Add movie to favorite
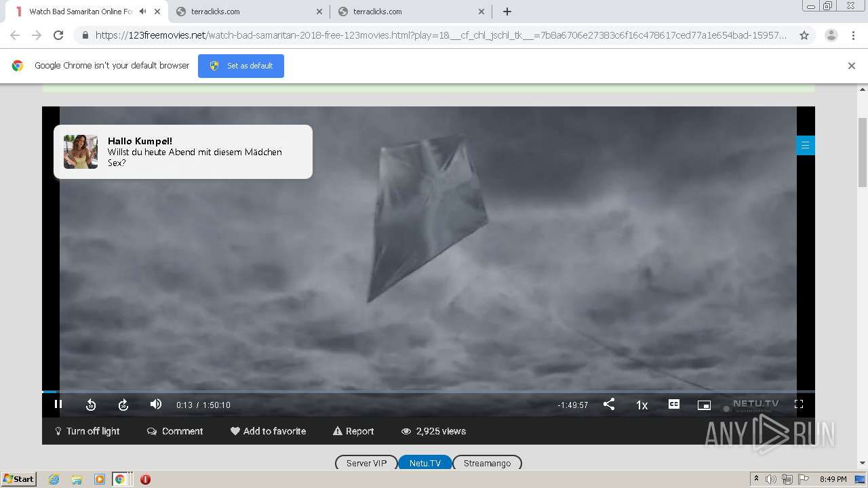Viewport: 868px width, 488px height. click(268, 431)
